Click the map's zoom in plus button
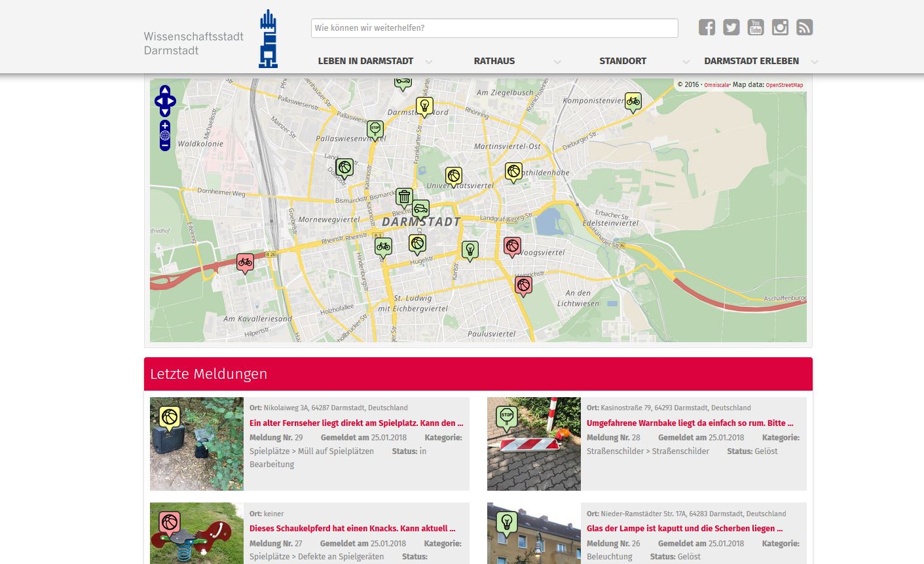 [x=165, y=125]
